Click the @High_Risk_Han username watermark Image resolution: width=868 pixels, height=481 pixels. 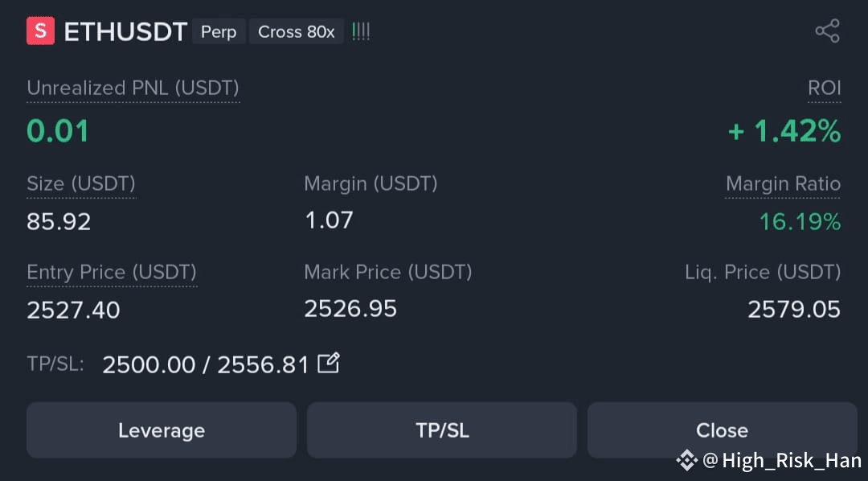tap(782, 461)
